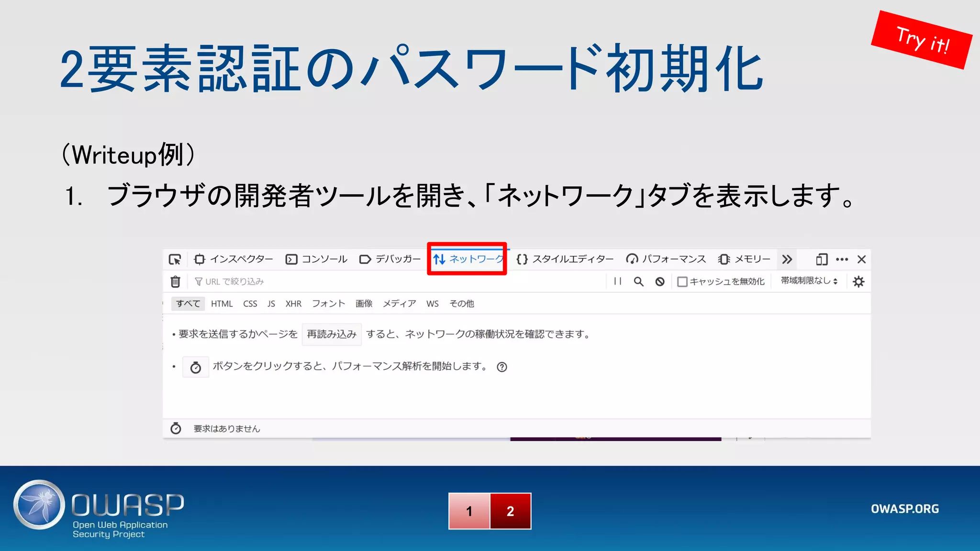This screenshot has height=551, width=980.
Task: Switch to the パフォーマンス tab
Action: tap(666, 259)
